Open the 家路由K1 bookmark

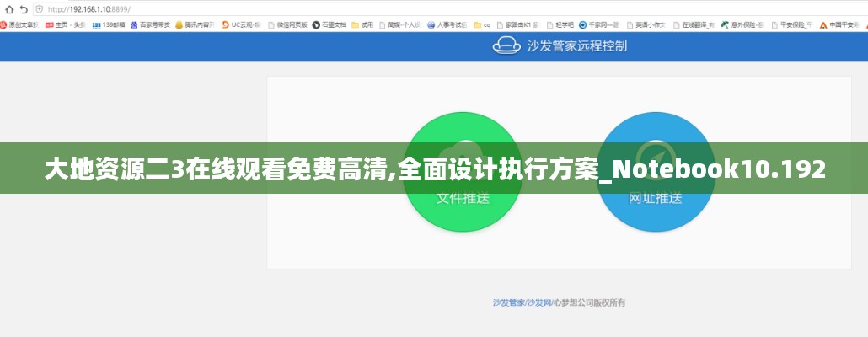(x=517, y=25)
